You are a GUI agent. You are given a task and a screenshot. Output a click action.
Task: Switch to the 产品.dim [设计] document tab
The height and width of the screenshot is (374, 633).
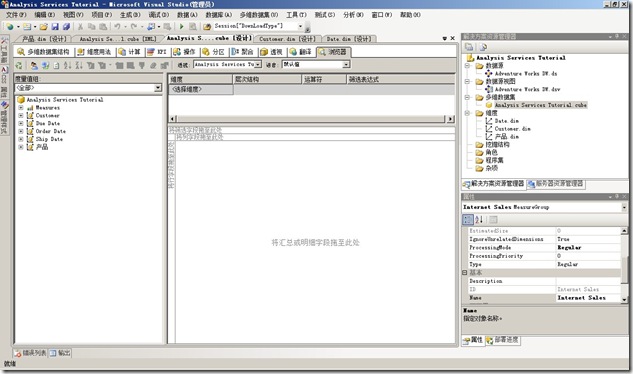pyautogui.click(x=44, y=39)
